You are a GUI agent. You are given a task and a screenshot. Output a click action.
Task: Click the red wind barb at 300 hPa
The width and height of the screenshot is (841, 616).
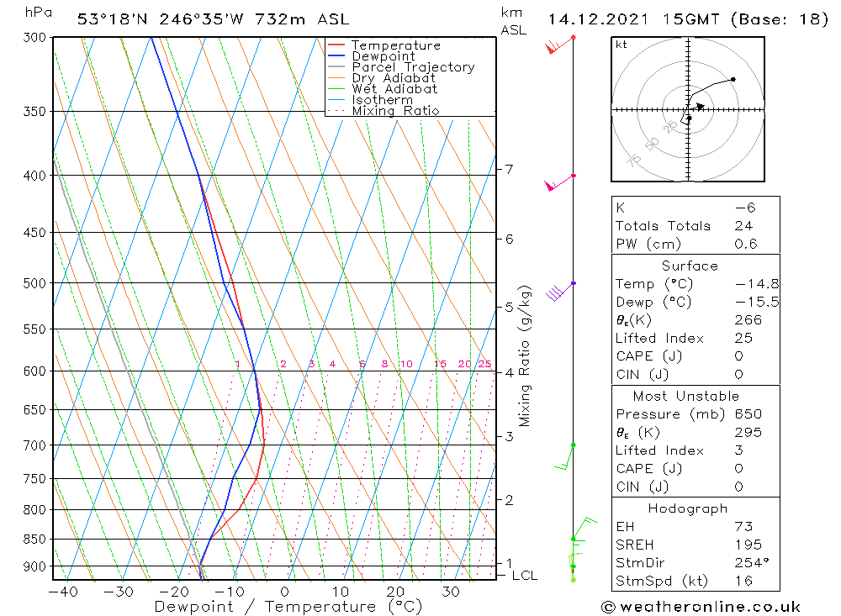[559, 45]
